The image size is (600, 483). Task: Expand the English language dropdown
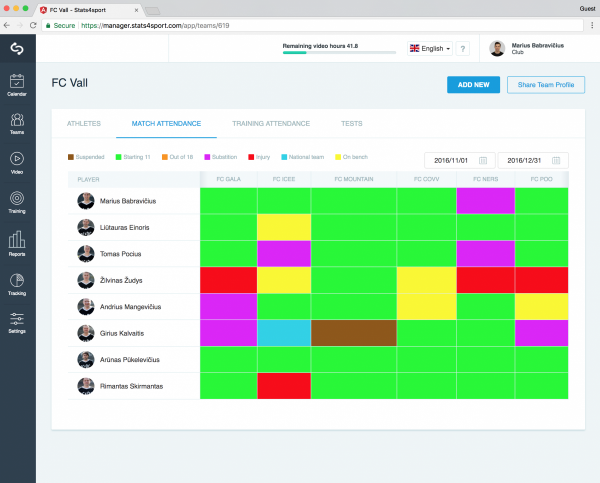pos(430,49)
